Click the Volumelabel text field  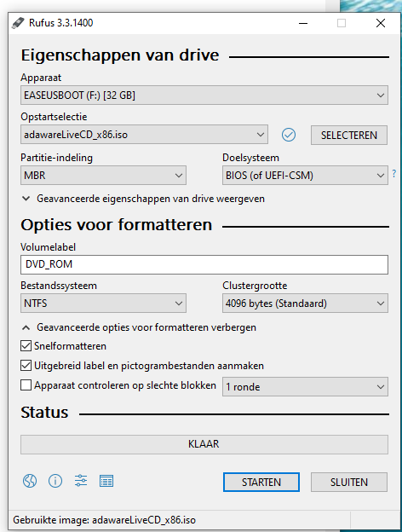coord(204,264)
